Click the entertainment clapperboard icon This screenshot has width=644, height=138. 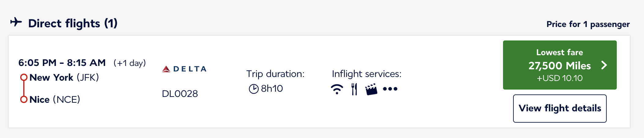pos(371,89)
